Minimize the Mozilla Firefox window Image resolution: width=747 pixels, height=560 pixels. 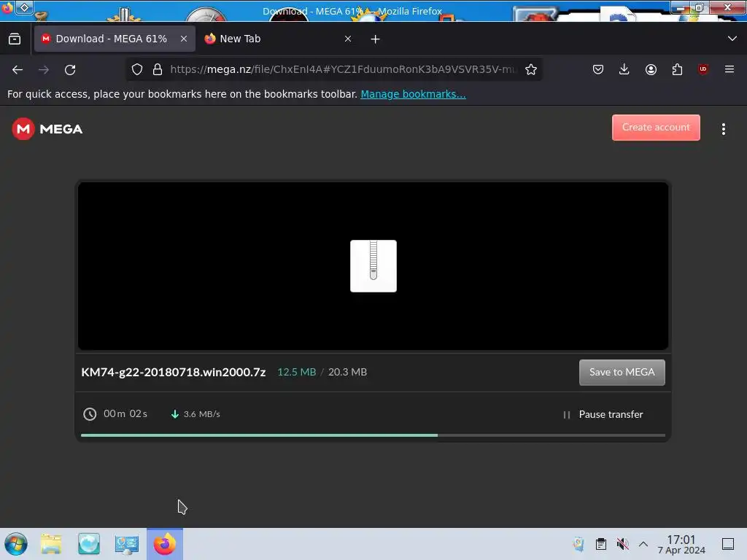pyautogui.click(x=681, y=7)
